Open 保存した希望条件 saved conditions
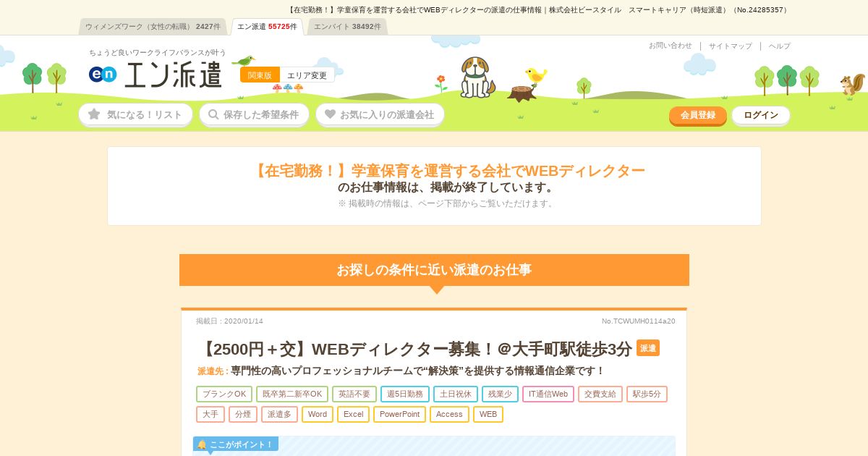This screenshot has width=868, height=456. [x=254, y=114]
